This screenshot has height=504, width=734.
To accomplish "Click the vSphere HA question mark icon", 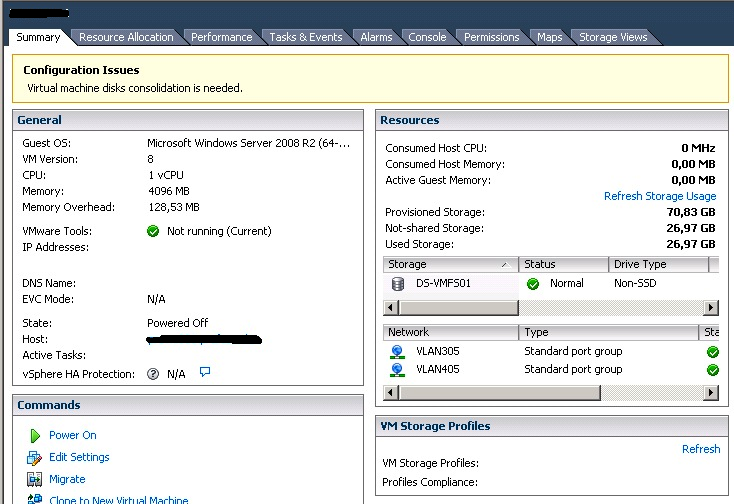I will click(153, 374).
